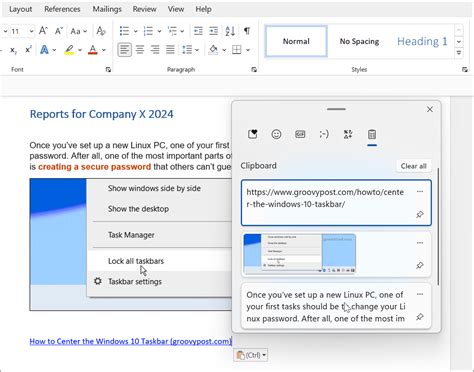Open the Paste Options (Ctrl) button
This screenshot has height=372, width=474.
251,355
